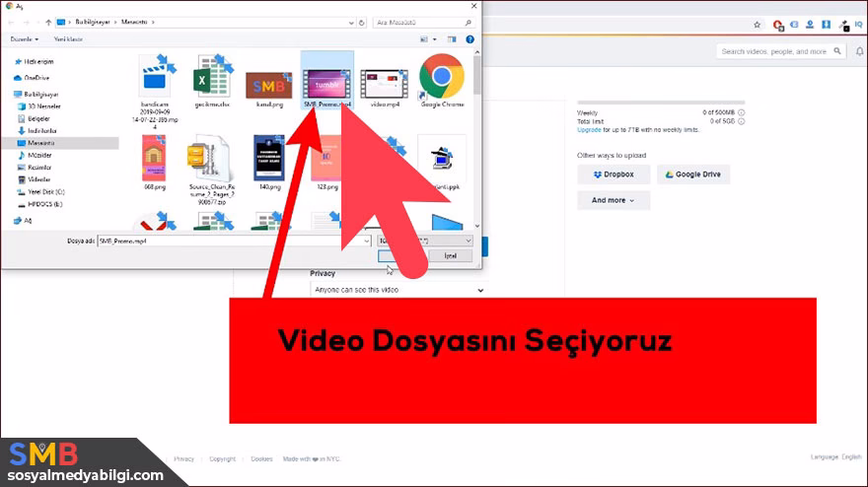The width and height of the screenshot is (868, 487).
Task: Click the site search magnifier icon
Action: [x=837, y=51]
